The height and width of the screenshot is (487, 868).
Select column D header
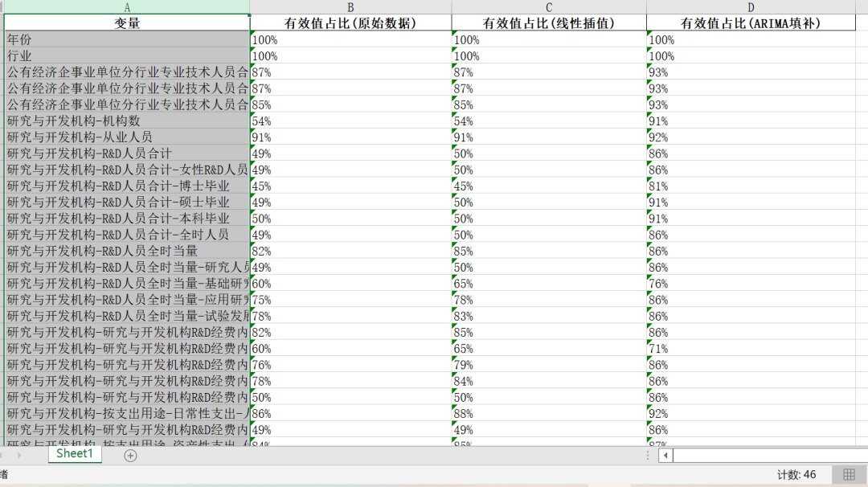pos(751,7)
